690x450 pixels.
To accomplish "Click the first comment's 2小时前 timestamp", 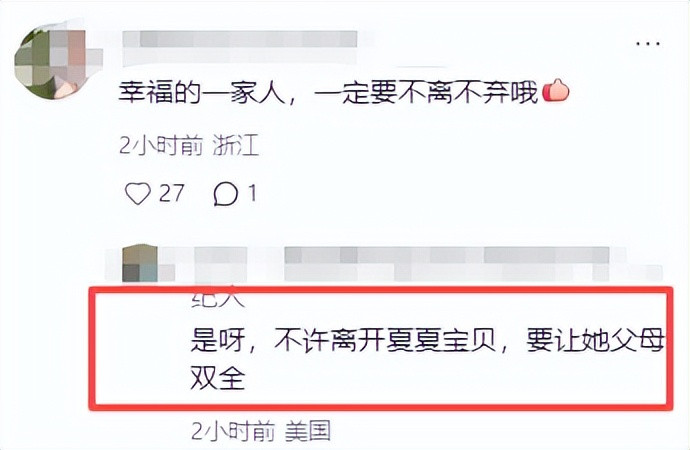I will coord(161,145).
